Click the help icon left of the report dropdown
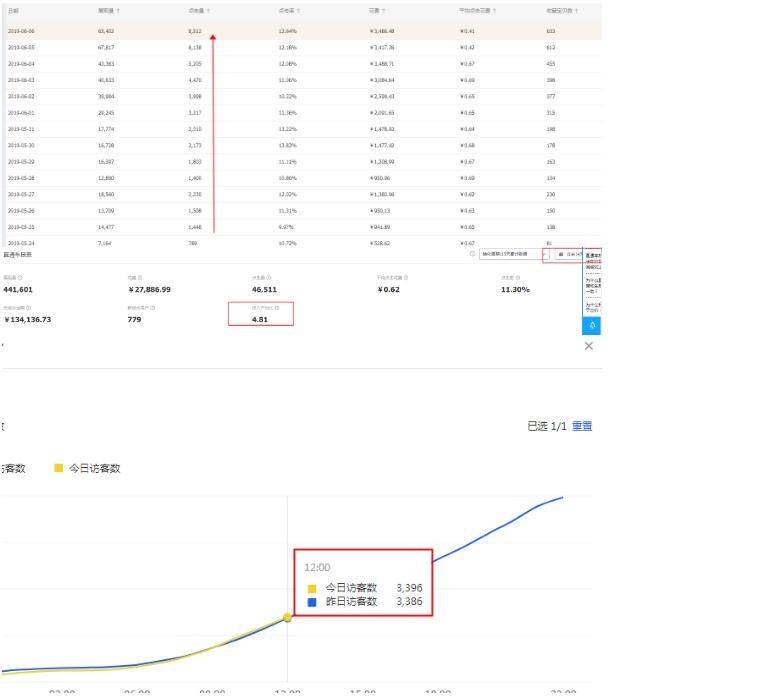The width and height of the screenshot is (757, 697). (472, 254)
